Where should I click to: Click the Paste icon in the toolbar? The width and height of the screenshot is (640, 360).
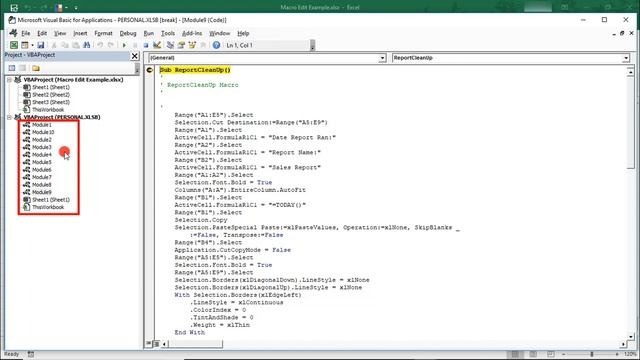76,45
